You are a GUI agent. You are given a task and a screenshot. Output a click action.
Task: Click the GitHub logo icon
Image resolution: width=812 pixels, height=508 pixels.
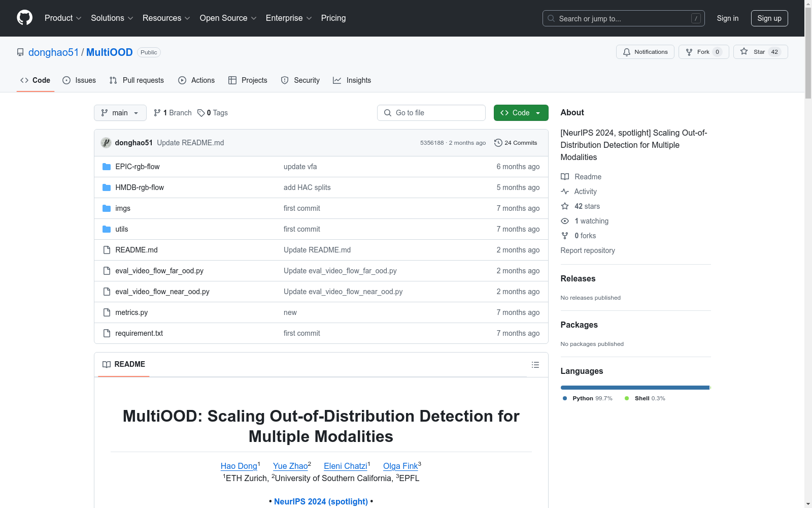24,18
